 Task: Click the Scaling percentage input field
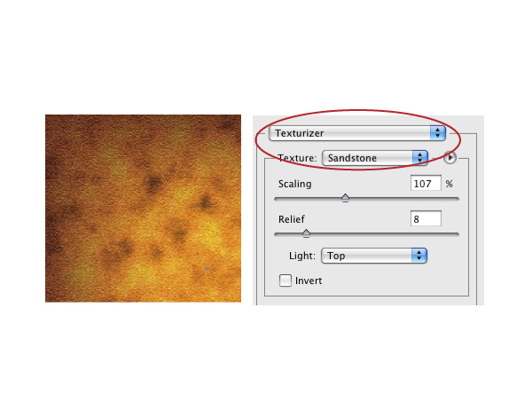(x=426, y=184)
